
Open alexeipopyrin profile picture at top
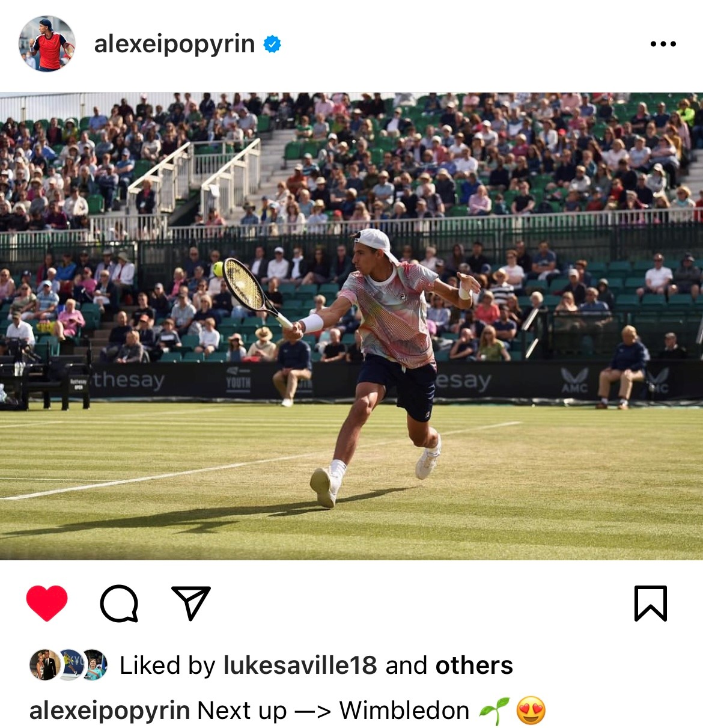47,44
